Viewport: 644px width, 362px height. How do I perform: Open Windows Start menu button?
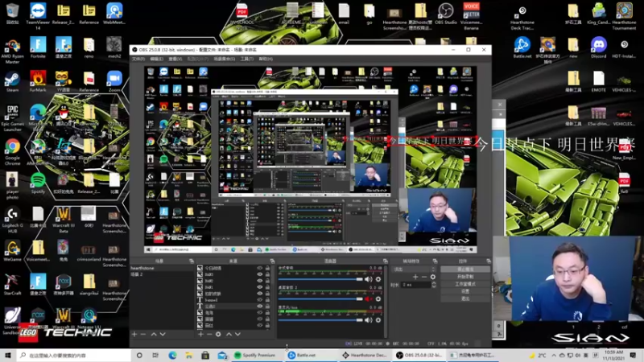pyautogui.click(x=8, y=355)
